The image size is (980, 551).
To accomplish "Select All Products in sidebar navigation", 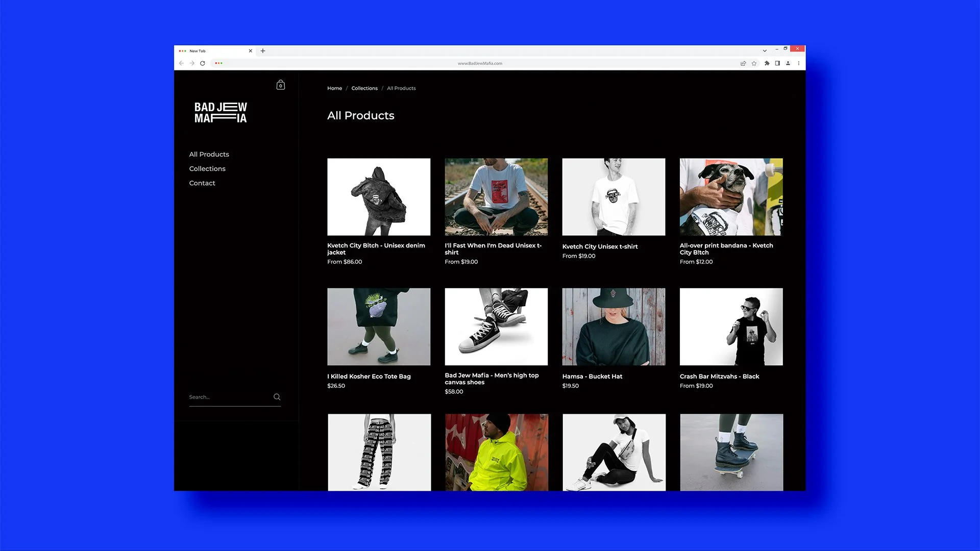I will click(x=209, y=155).
